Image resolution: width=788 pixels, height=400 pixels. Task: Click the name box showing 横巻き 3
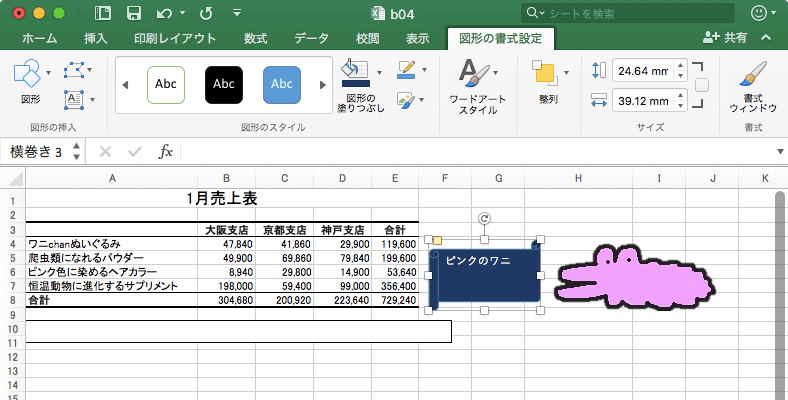36,152
